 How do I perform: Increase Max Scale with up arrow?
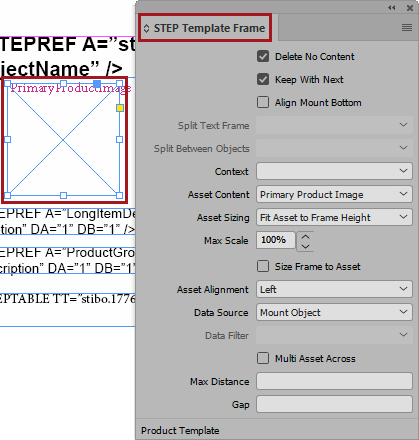pyautogui.click(x=305, y=236)
